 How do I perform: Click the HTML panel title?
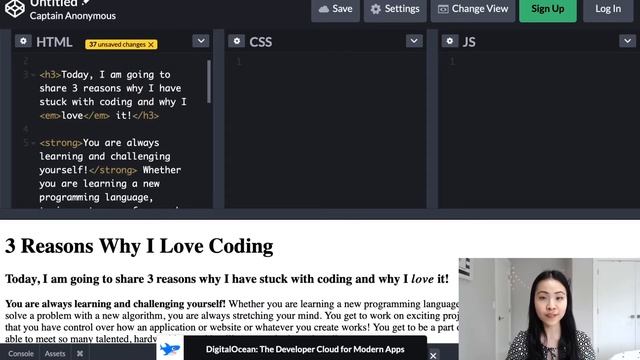pyautogui.click(x=54, y=42)
